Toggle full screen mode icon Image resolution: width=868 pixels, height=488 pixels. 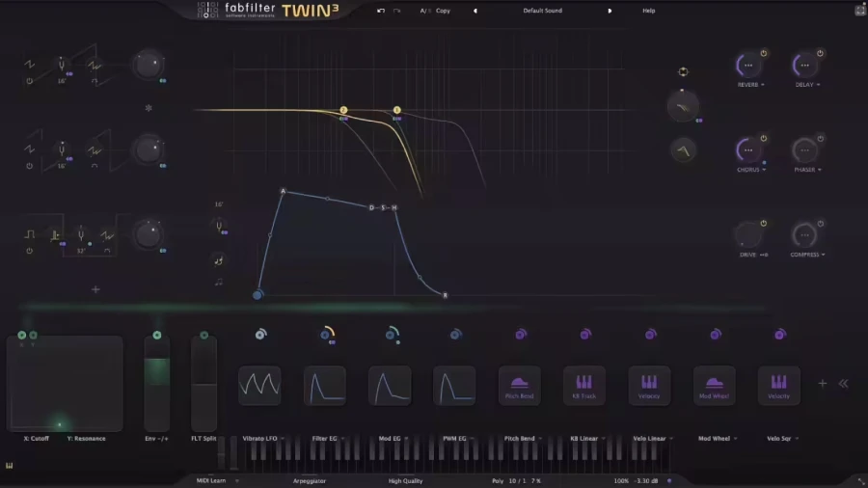859,10
